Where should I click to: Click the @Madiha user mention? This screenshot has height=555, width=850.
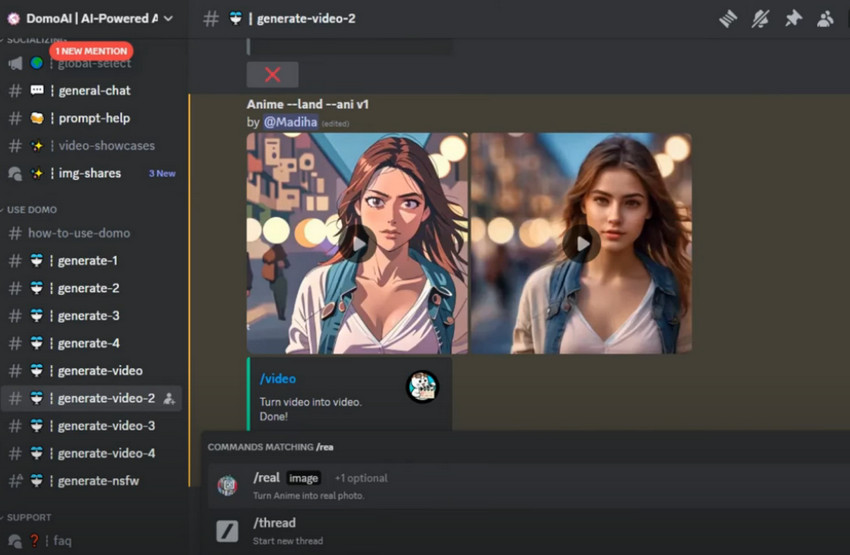click(x=290, y=122)
